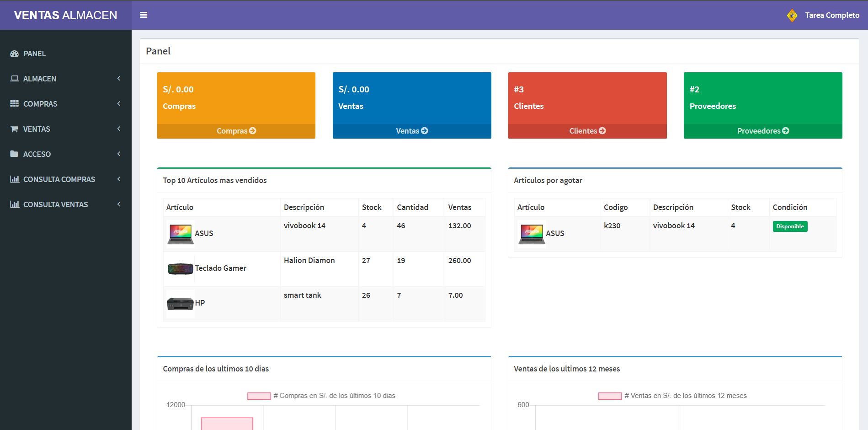The height and width of the screenshot is (430, 868).
Task: Open the PANEL sidebar item
Action: (x=66, y=54)
